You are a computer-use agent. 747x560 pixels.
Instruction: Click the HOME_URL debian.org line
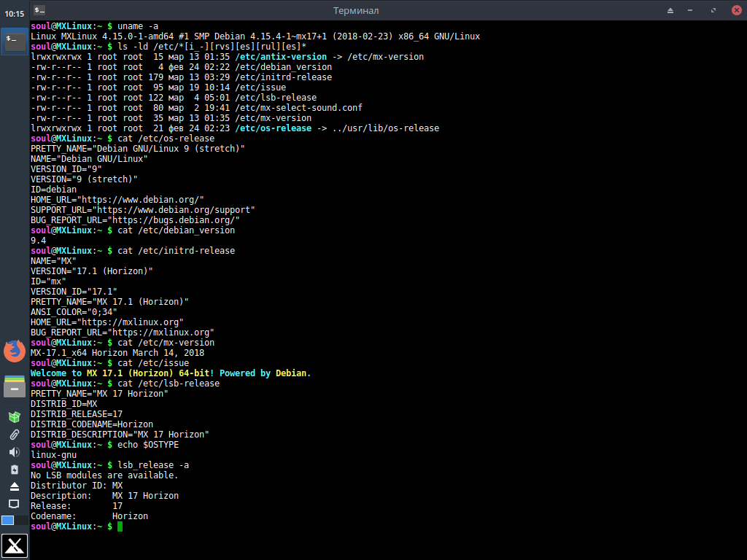(117, 200)
